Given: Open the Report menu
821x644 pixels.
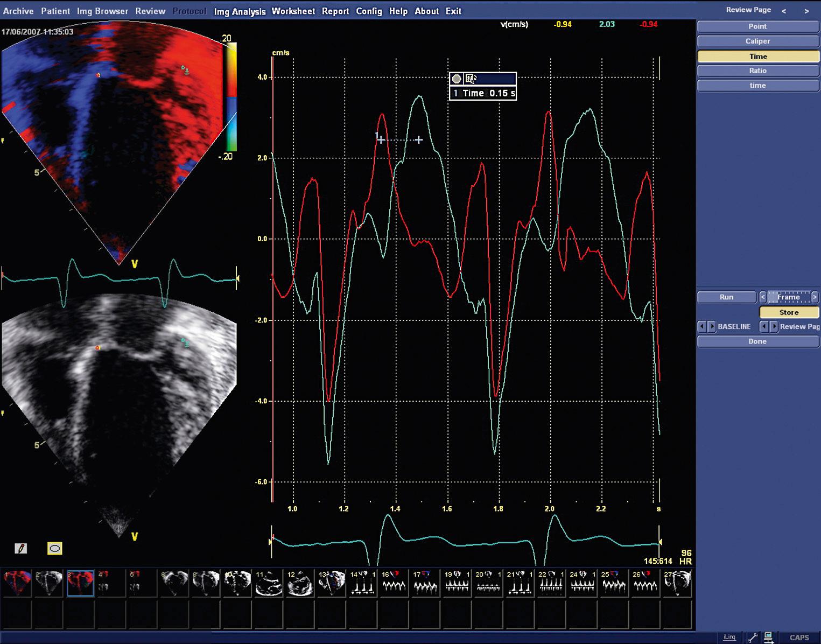Looking at the screenshot, I should [335, 11].
